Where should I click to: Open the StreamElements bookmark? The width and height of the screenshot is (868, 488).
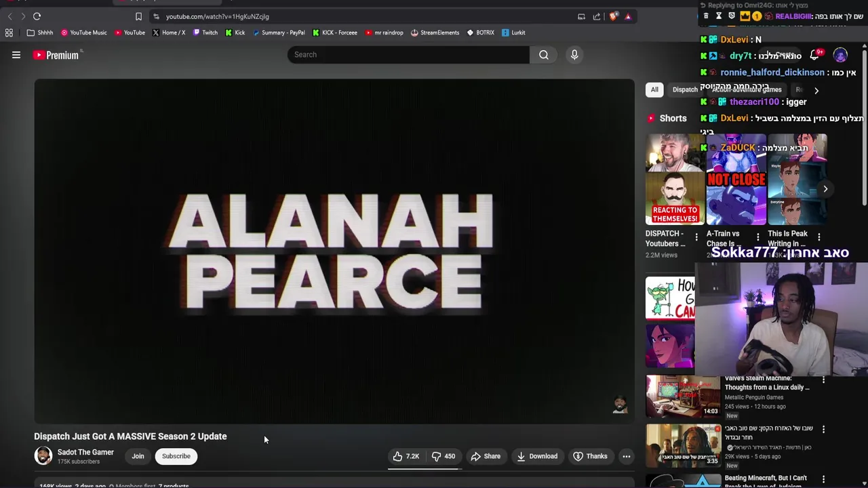(x=435, y=33)
